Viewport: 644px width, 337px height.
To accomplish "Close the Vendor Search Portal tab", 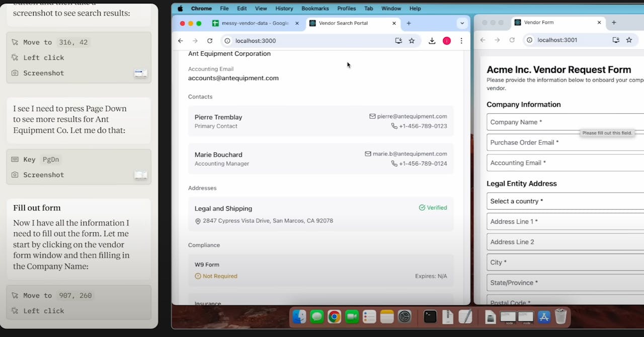I will click(x=394, y=23).
